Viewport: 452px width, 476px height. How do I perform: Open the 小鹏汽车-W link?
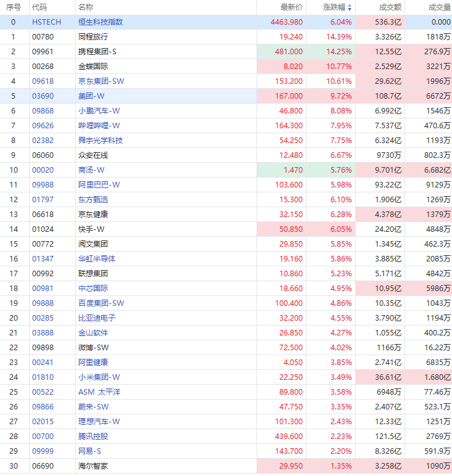pos(99,111)
